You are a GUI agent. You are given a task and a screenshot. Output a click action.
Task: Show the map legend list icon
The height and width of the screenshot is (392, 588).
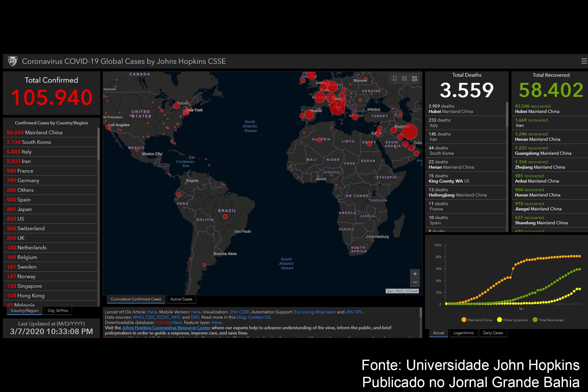tap(404, 78)
